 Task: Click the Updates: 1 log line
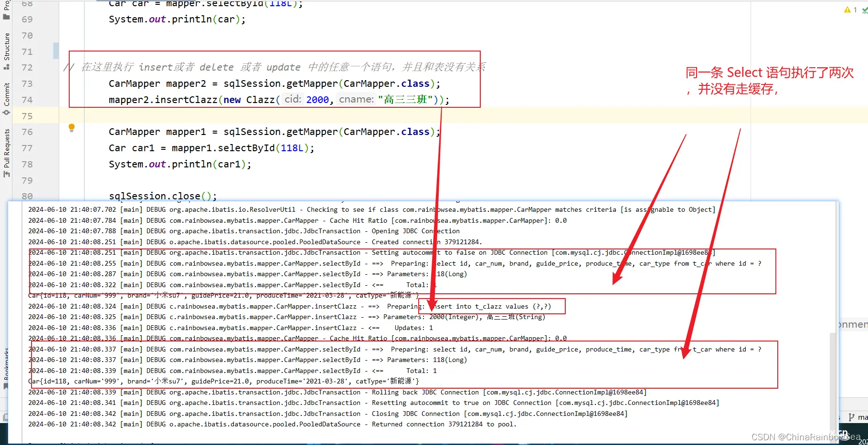pyautogui.click(x=230, y=328)
